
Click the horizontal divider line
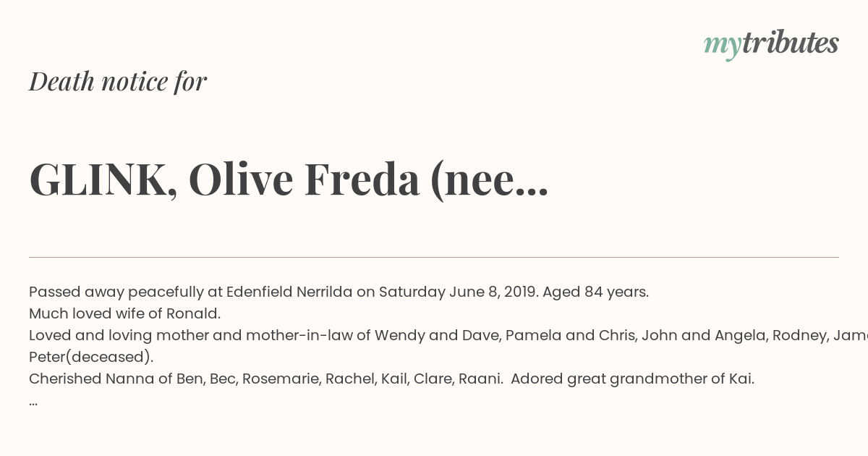coord(434,257)
